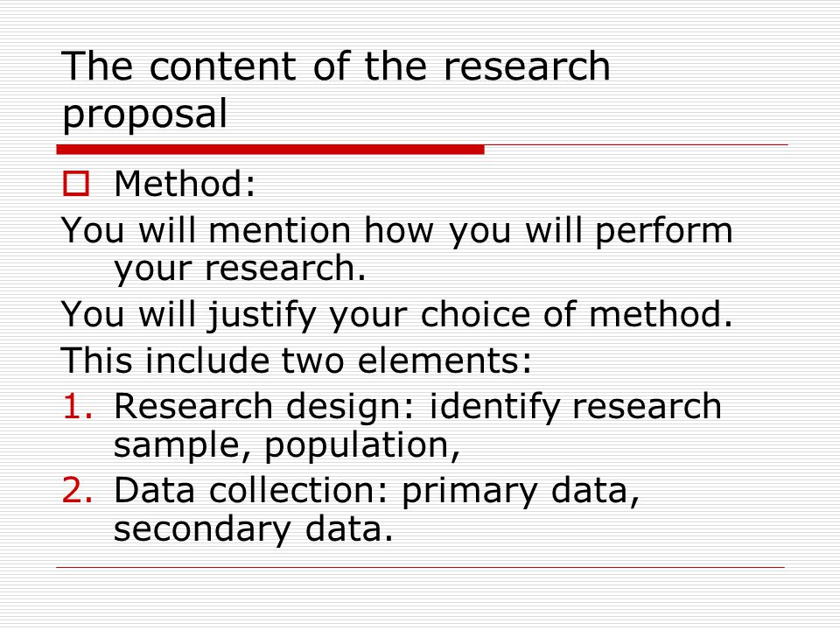Click the thin red line right of thick bar
The image size is (840, 630).
coord(636,144)
